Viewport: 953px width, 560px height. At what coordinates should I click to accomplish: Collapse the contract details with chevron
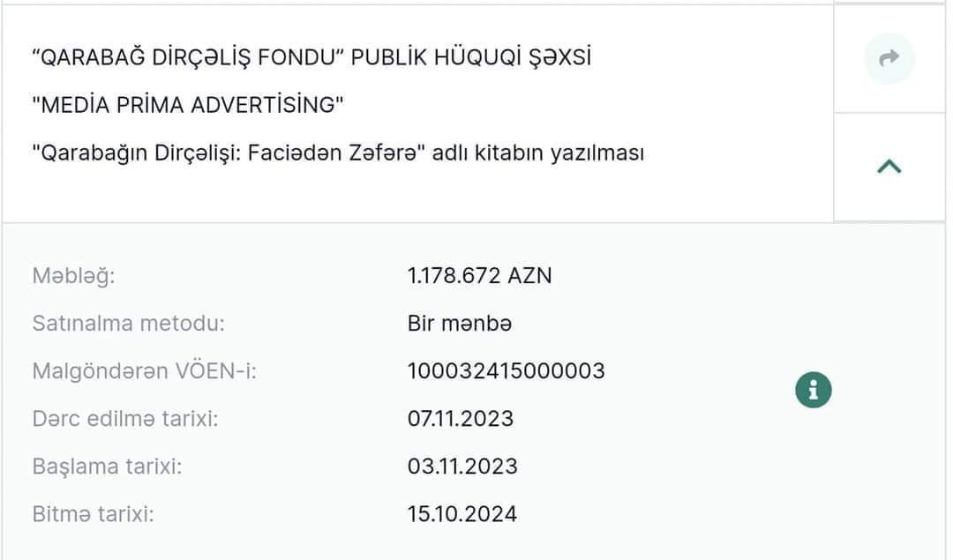point(889,166)
